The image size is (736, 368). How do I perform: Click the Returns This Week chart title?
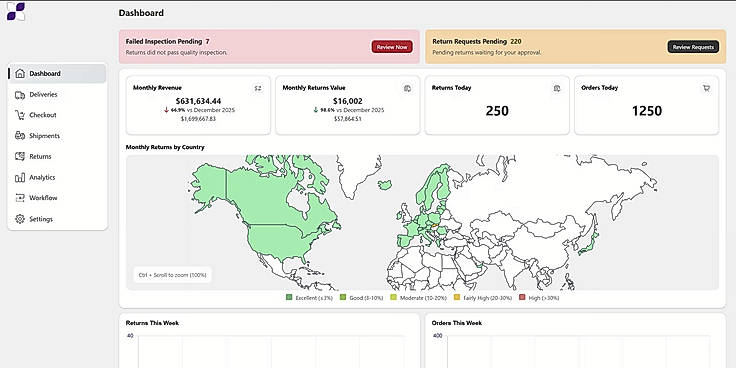[152, 323]
